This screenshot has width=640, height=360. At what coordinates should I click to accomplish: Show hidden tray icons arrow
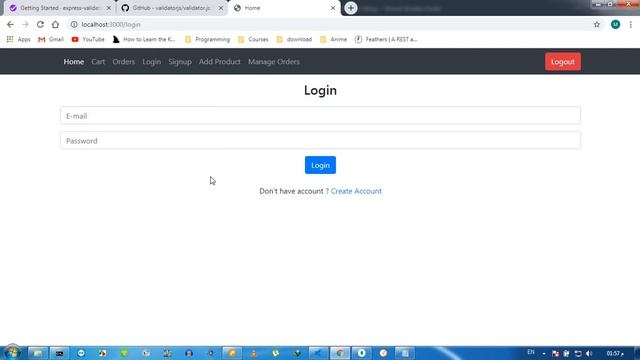[x=544, y=353]
